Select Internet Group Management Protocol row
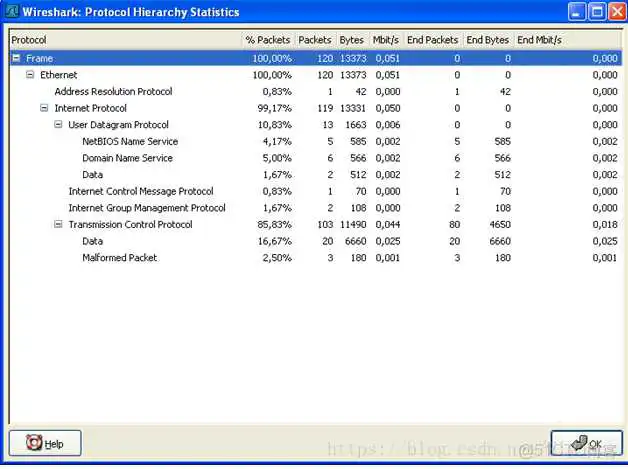The height and width of the screenshot is (469, 628). click(316, 208)
